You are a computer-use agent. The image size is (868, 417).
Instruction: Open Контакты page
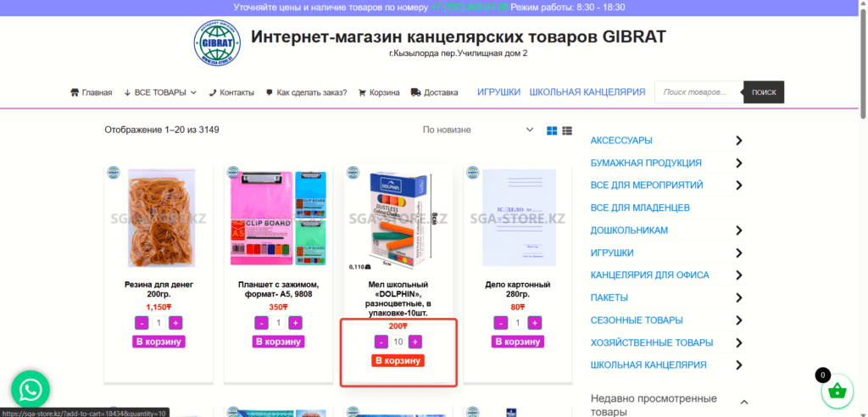point(231,92)
